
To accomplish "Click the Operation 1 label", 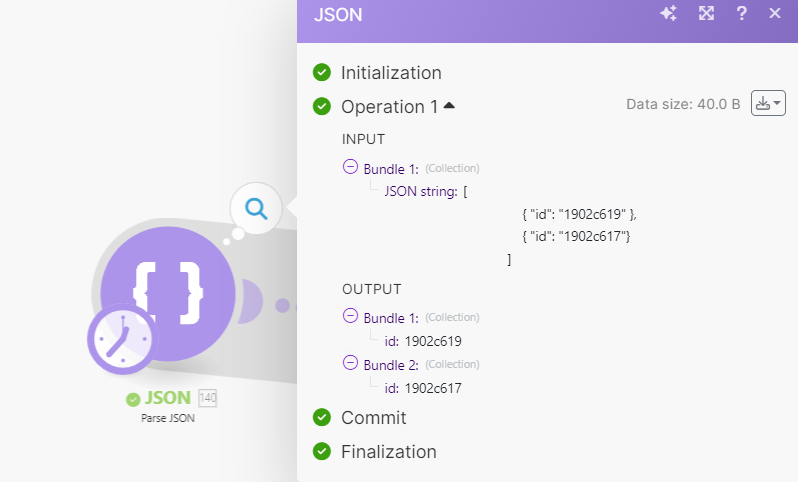I will 389,106.
